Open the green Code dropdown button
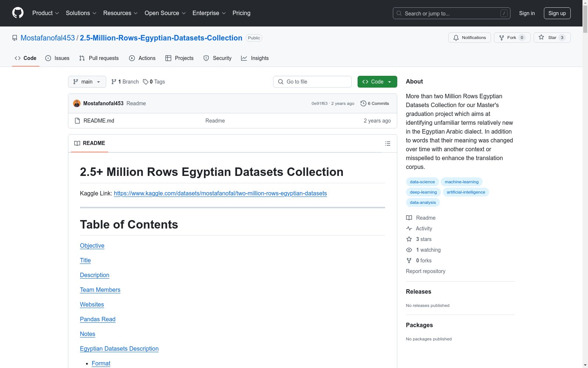 (377, 82)
